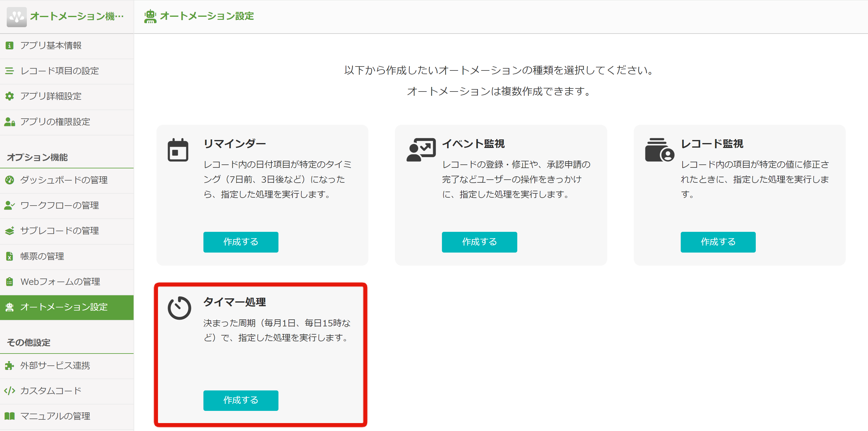Click the オートメーション設定 page title text
868x431 pixels.
[207, 16]
